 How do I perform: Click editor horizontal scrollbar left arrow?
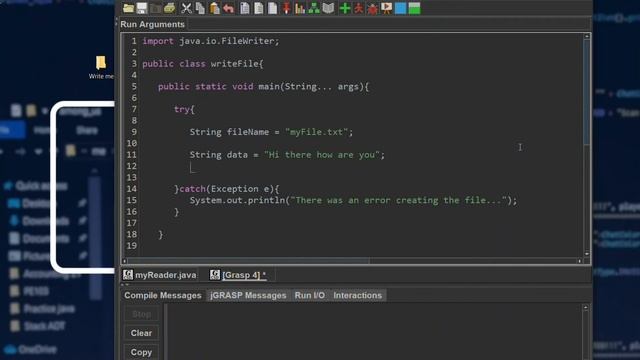click(x=124, y=261)
